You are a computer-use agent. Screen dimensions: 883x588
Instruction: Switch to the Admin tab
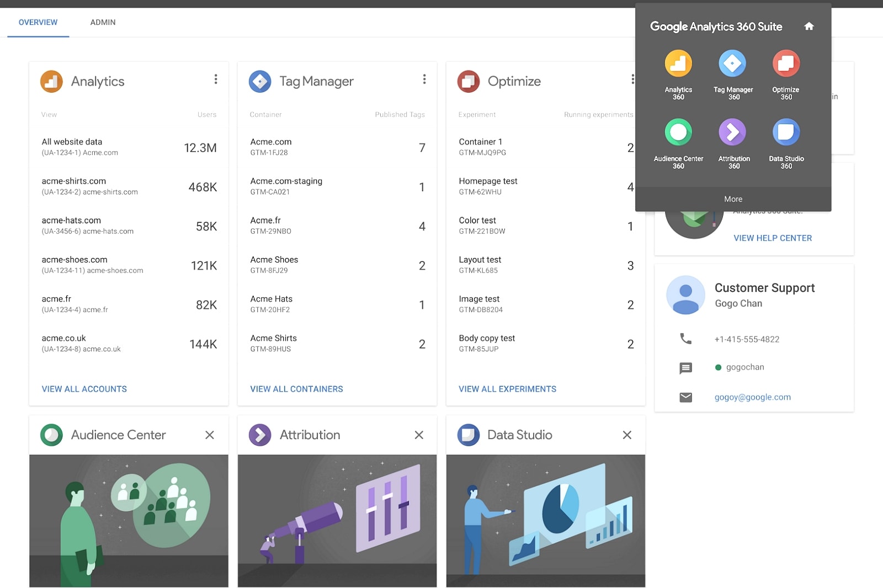coord(103,23)
